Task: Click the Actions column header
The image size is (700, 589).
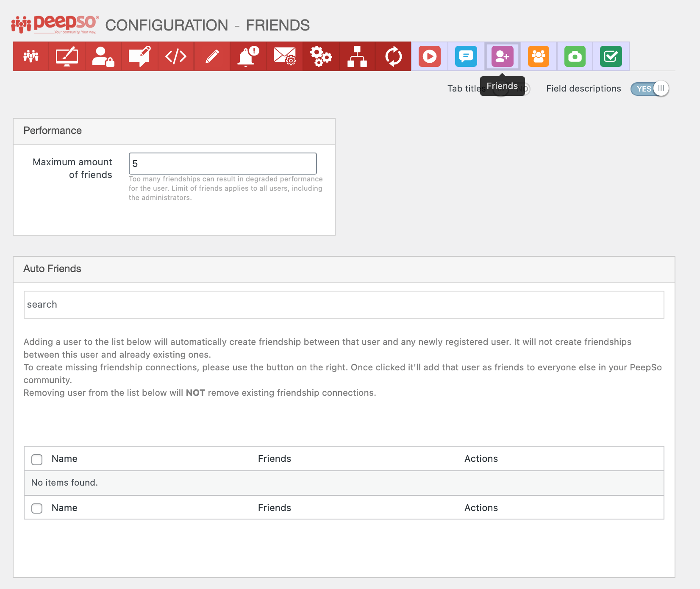Action: [481, 458]
